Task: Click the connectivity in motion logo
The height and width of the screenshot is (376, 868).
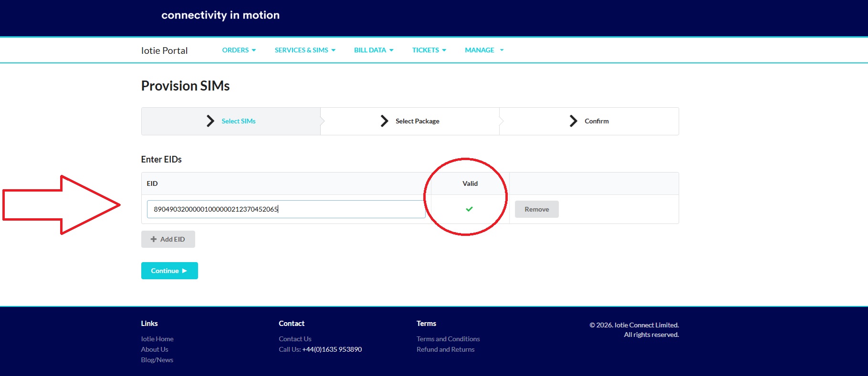Action: (220, 15)
